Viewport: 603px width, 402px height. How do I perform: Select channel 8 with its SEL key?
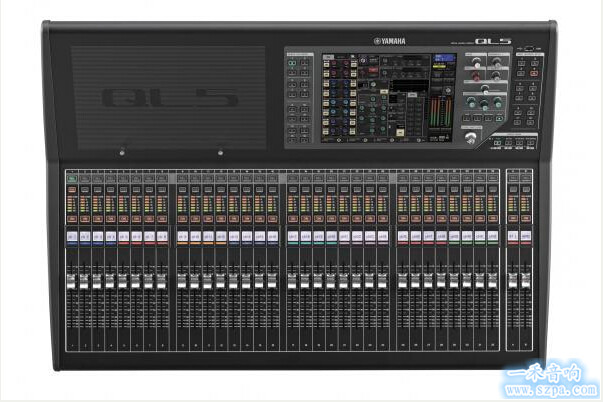[162, 179]
